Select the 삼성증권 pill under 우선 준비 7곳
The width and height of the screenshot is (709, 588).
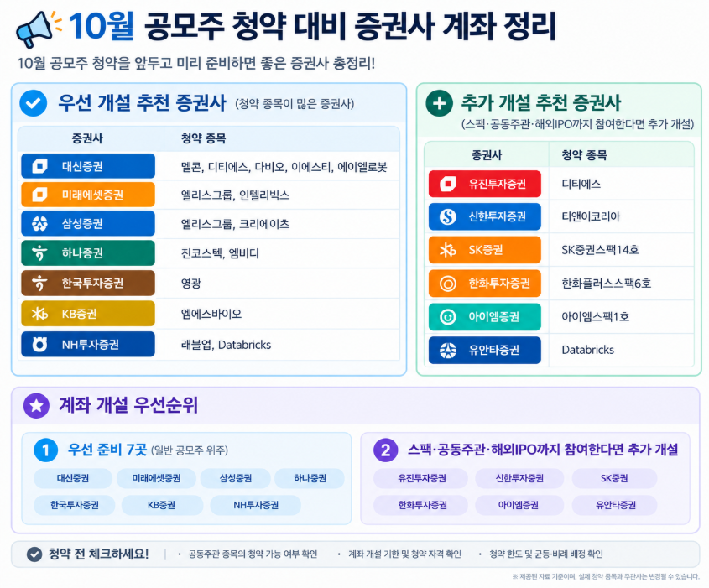pos(236,479)
